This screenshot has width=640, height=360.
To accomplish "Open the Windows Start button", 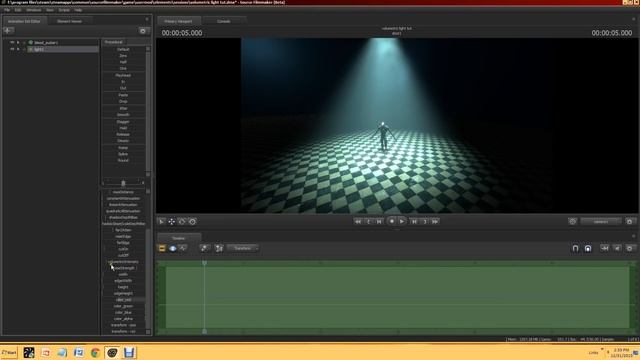I will click(x=9, y=353).
